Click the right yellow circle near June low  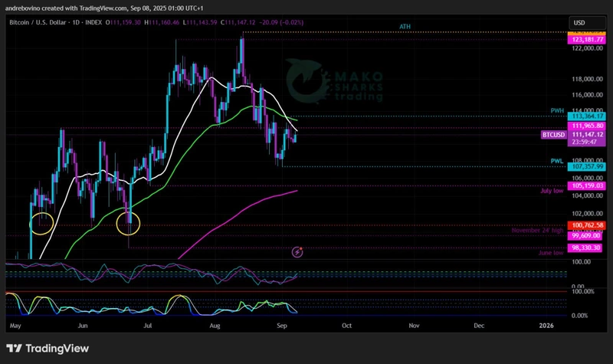click(128, 223)
